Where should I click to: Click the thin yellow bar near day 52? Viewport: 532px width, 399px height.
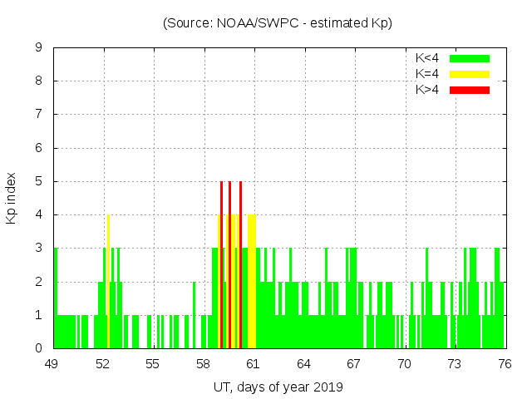pyautogui.click(x=108, y=283)
